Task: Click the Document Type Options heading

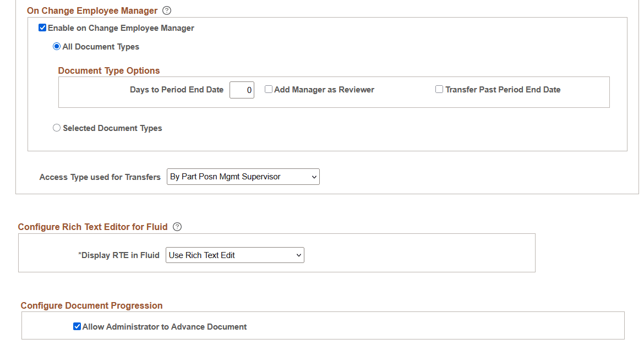Action: pos(109,70)
